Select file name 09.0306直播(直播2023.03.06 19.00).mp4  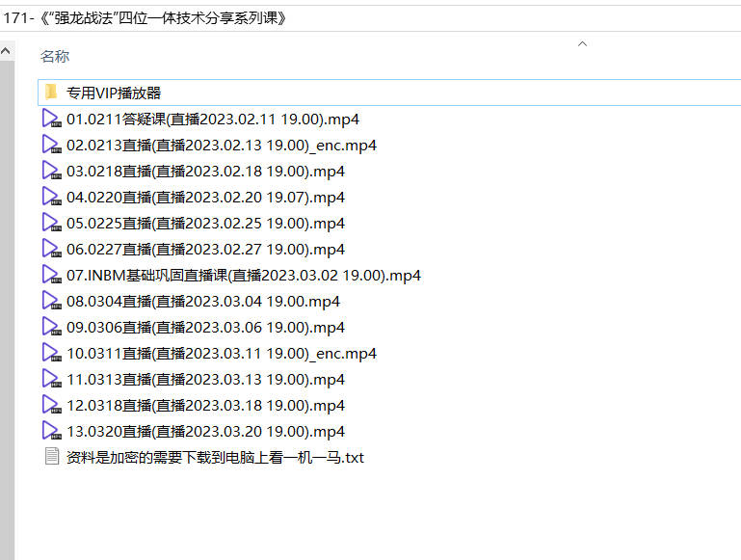[205, 327]
